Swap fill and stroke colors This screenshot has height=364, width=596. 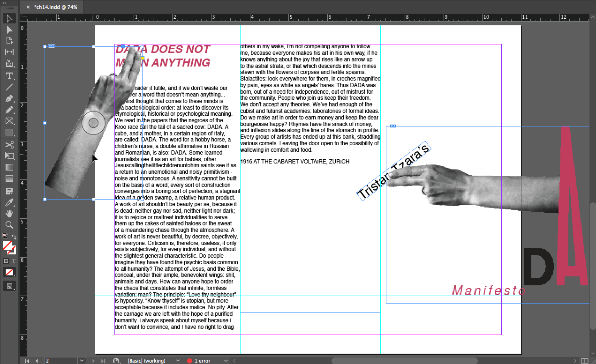coord(14,238)
